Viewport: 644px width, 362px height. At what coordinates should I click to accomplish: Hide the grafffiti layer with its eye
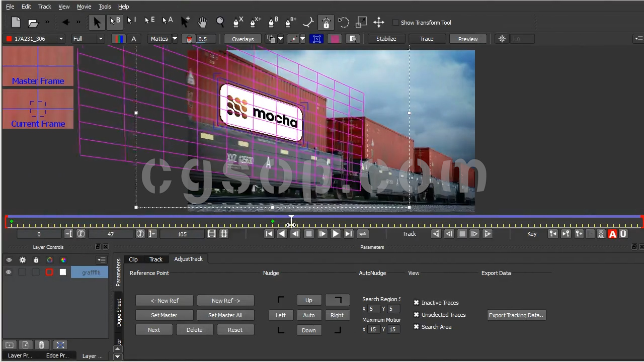[9, 273]
